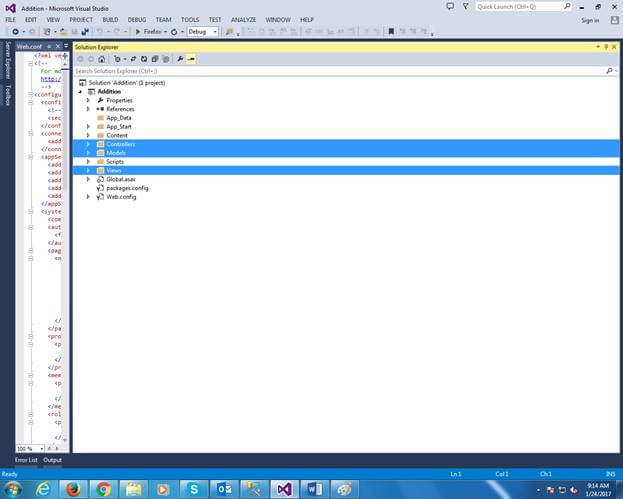
Task: Click the Collapse All icon in Solution Explorer
Action: [x=155, y=59]
